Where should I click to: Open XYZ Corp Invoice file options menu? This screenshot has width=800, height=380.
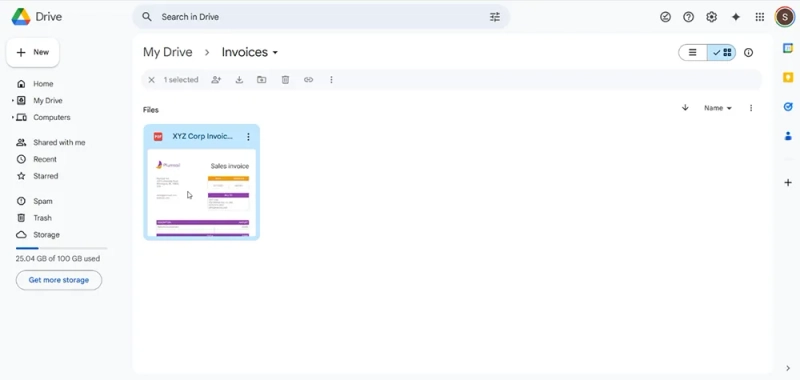click(248, 137)
